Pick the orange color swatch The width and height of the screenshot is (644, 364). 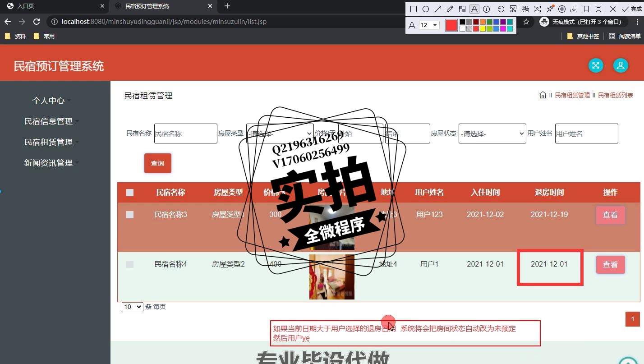(483, 22)
